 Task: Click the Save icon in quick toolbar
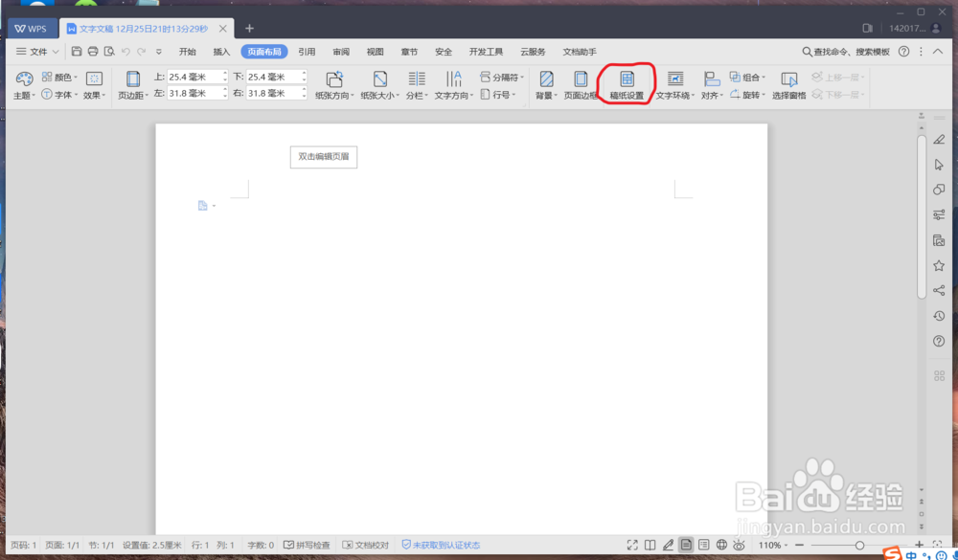[x=77, y=52]
